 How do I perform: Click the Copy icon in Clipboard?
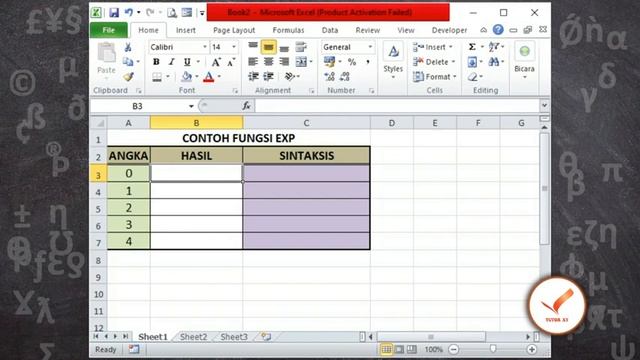point(128,62)
